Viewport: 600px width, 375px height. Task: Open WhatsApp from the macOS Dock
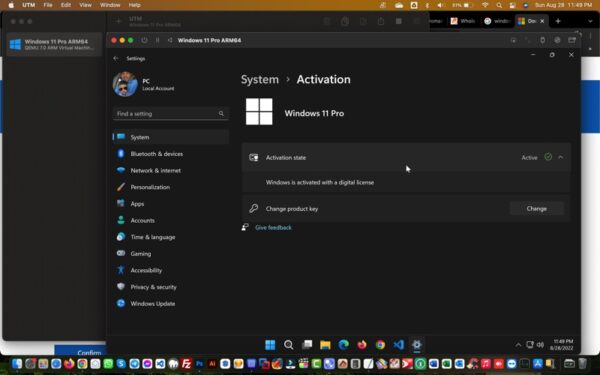tap(108, 364)
